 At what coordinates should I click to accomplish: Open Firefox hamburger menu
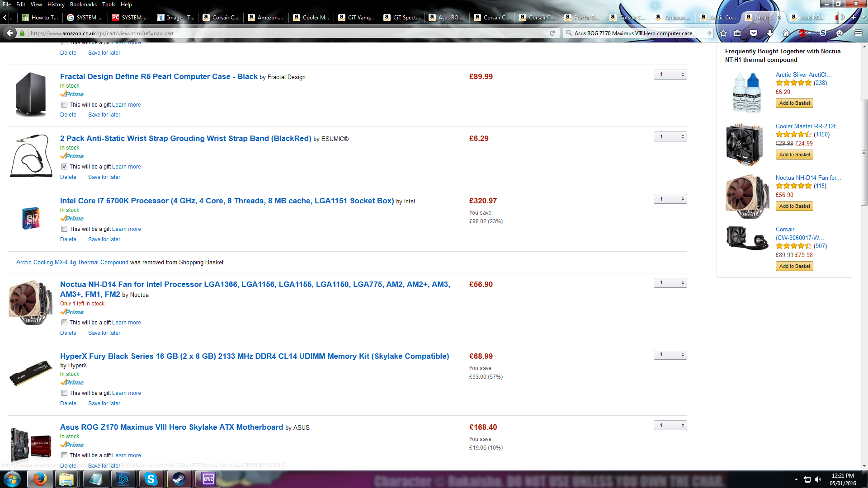click(858, 33)
